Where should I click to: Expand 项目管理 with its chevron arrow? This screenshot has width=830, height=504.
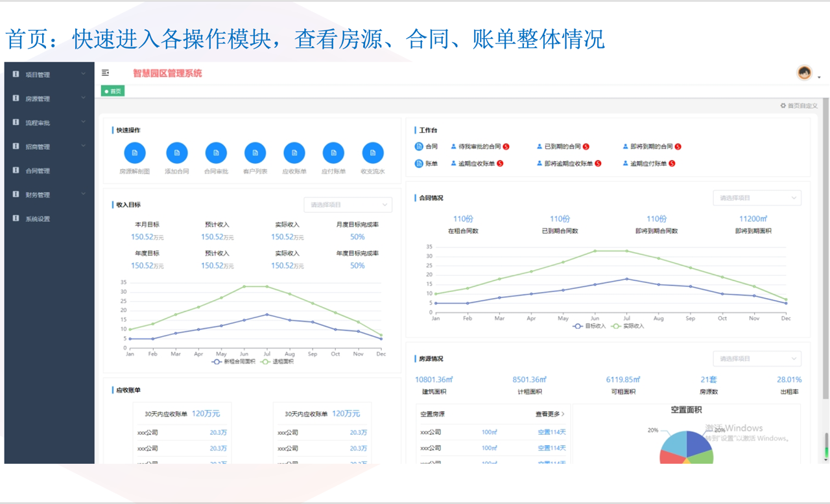pos(84,74)
